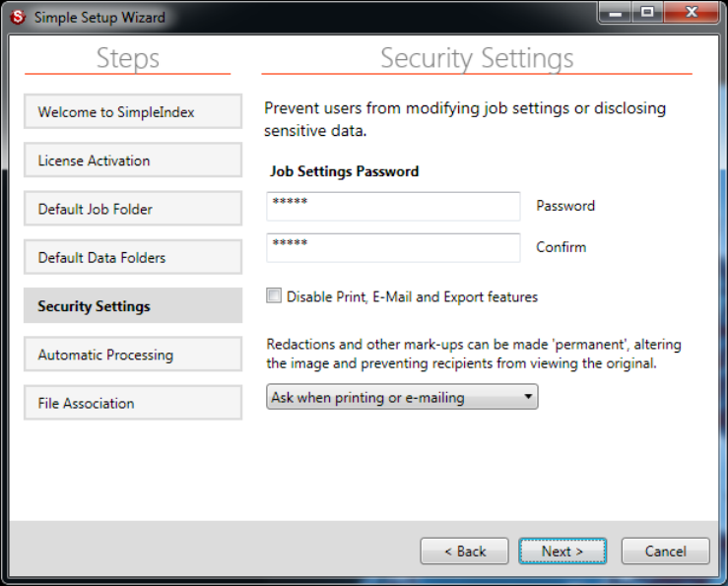
Task: Go to the License Activation step
Action: point(133,161)
